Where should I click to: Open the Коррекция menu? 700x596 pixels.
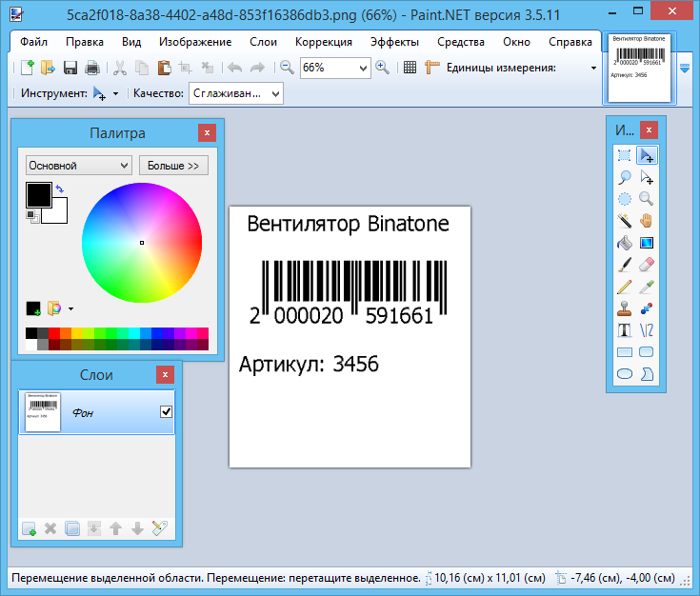[x=324, y=42]
